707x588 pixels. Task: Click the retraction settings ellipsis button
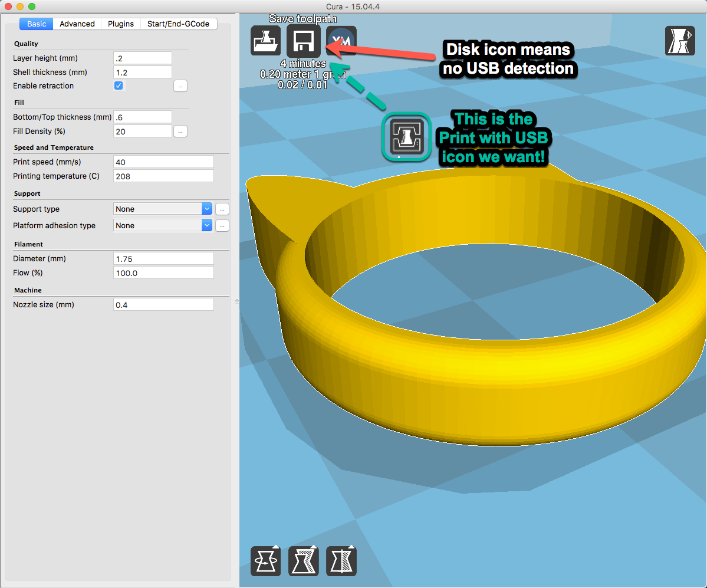(179, 86)
